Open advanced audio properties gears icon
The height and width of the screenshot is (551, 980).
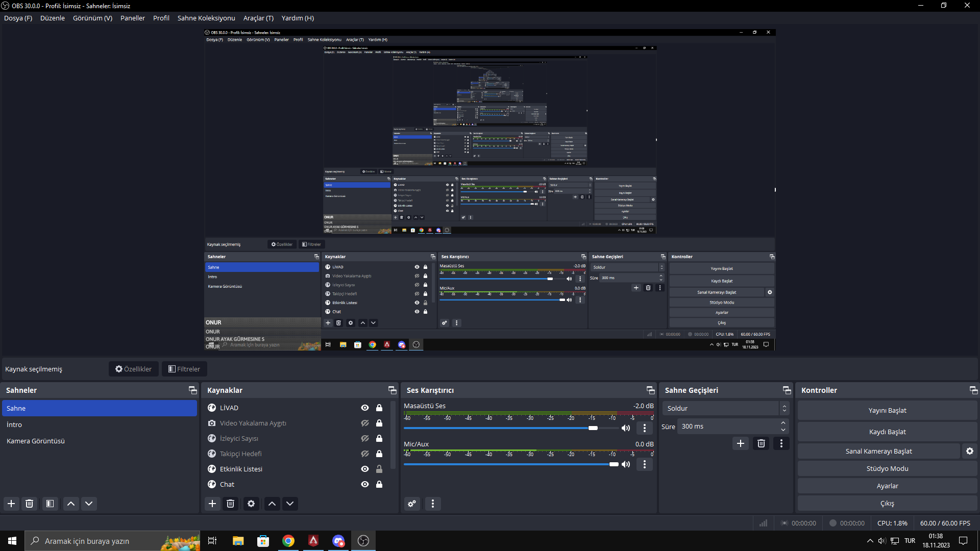412,504
